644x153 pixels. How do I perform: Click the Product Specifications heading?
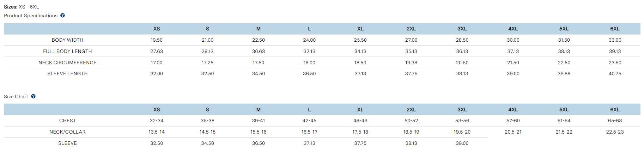tap(31, 16)
